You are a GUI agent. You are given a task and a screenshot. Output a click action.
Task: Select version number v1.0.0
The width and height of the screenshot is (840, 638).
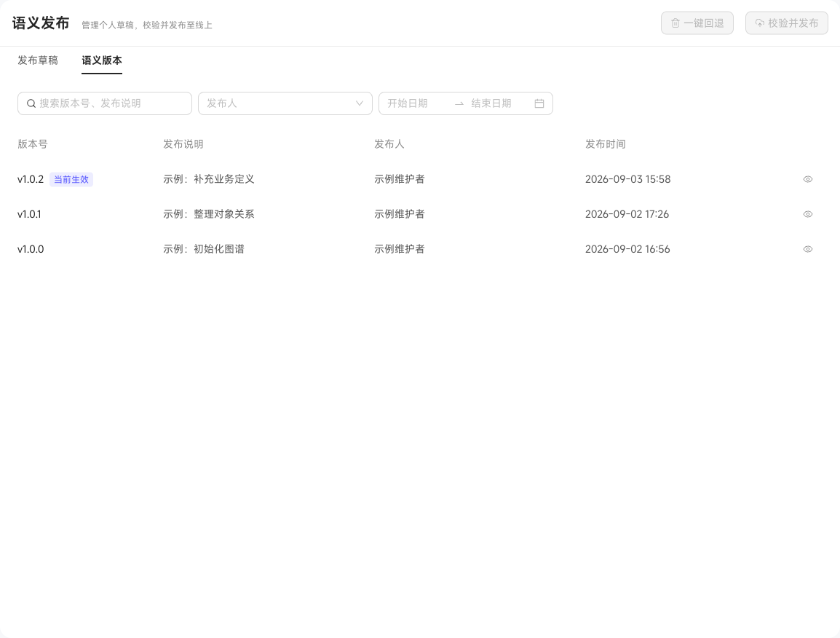point(31,249)
